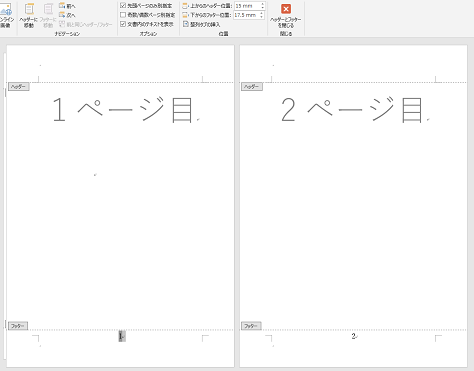The width and height of the screenshot is (474, 371).
Task: Click the Header from Top value field
Action: (247, 6)
